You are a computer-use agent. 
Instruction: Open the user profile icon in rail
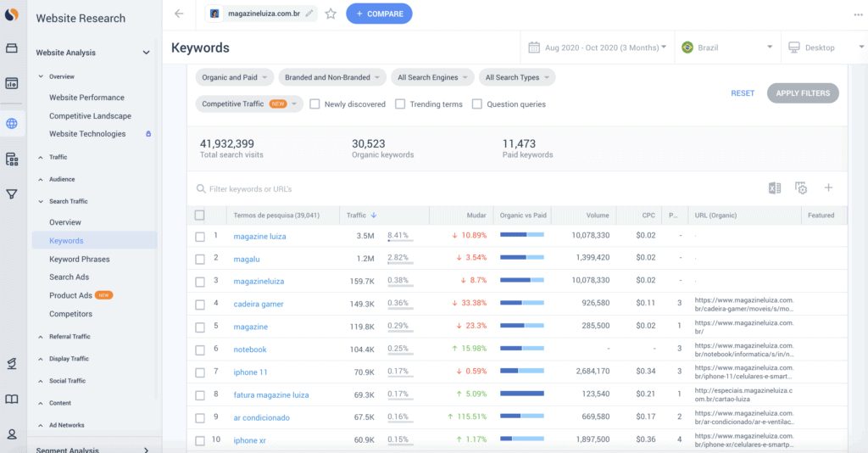pyautogui.click(x=12, y=434)
